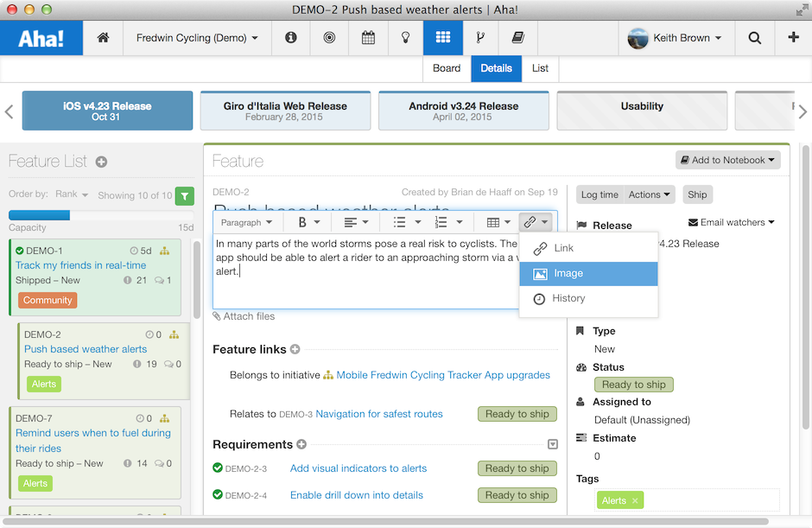Click comments icon on DEMO-1 card
Screen dimensions: 812x528
[x=160, y=280]
